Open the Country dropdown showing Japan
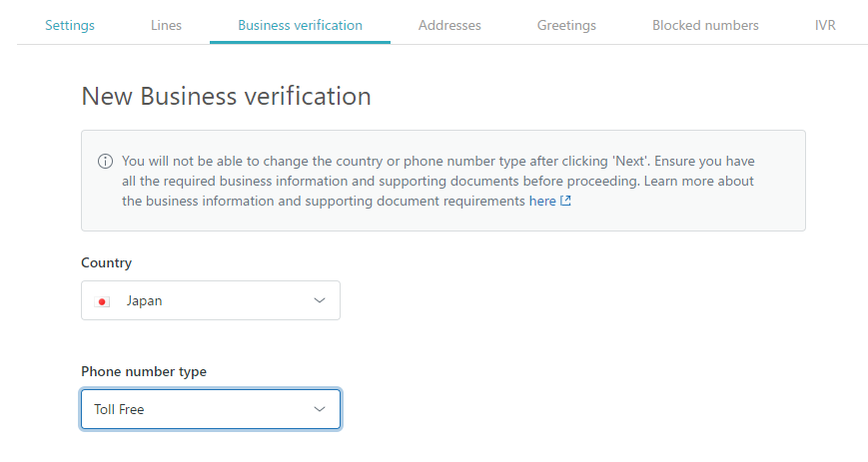 click(211, 300)
